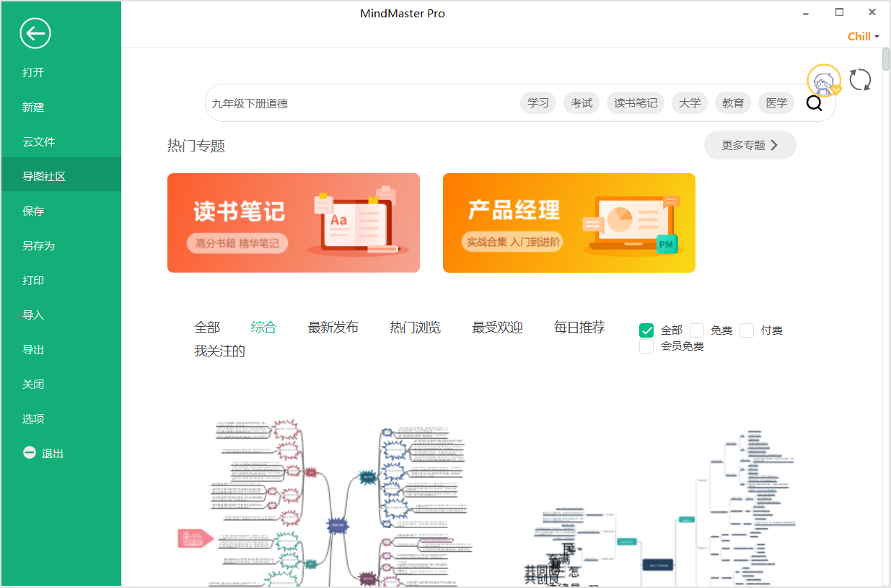Open 云文件 in the sidebar
891x588 pixels.
(x=61, y=141)
